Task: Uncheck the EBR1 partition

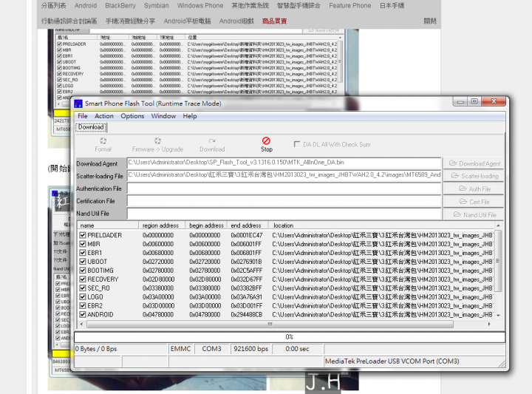Action: [83, 253]
